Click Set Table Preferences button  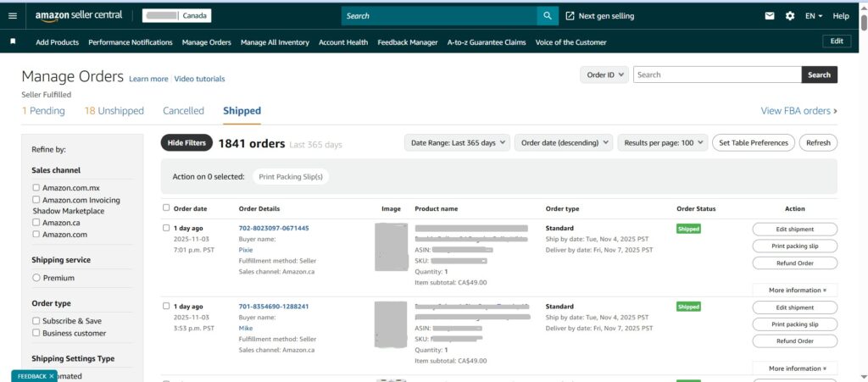(x=754, y=142)
